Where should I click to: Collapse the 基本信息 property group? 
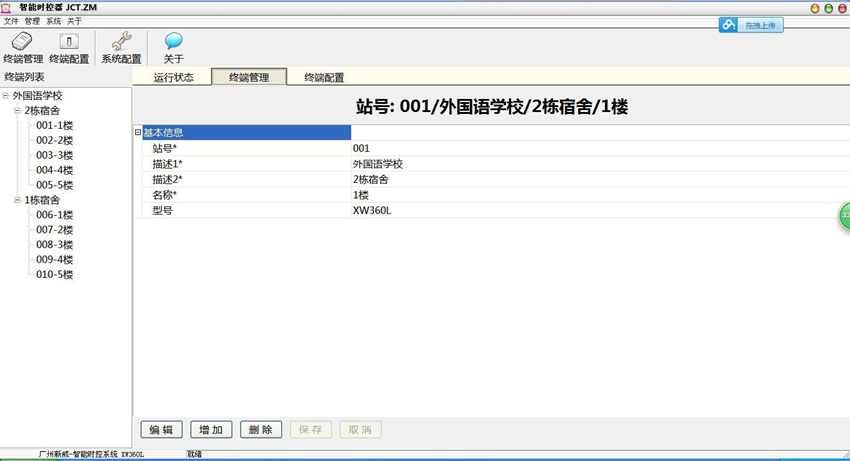tap(138, 133)
